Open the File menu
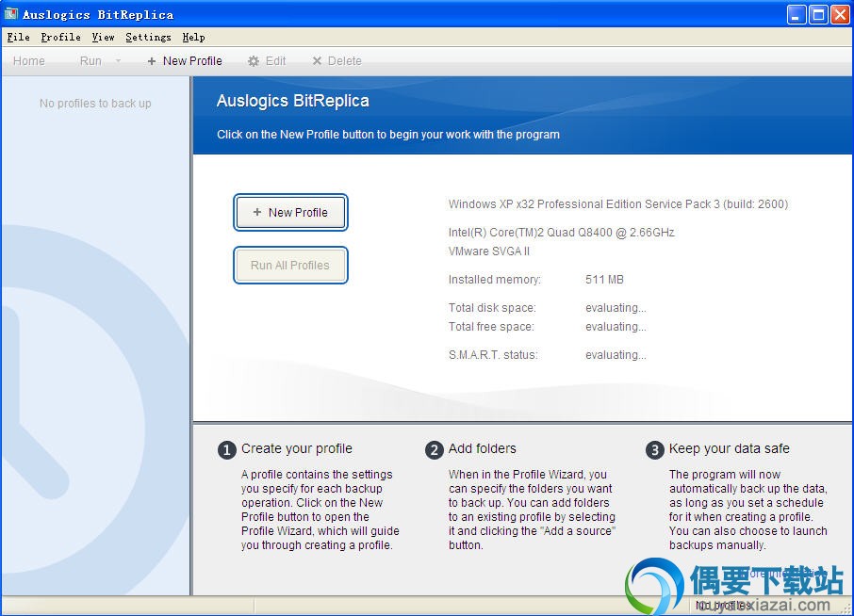This screenshot has width=854, height=616. pyautogui.click(x=18, y=37)
